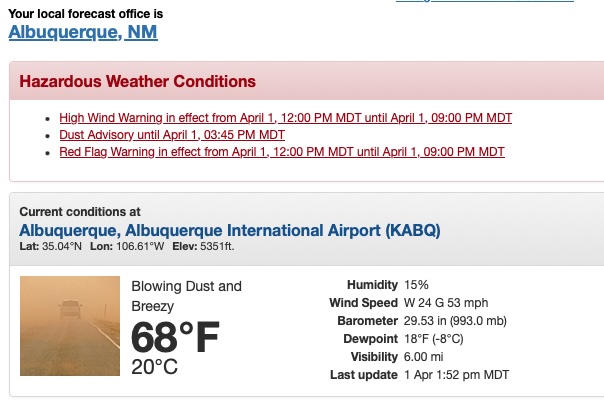
Task: Open the Albuquerque, NM forecast office link
Action: point(83,32)
